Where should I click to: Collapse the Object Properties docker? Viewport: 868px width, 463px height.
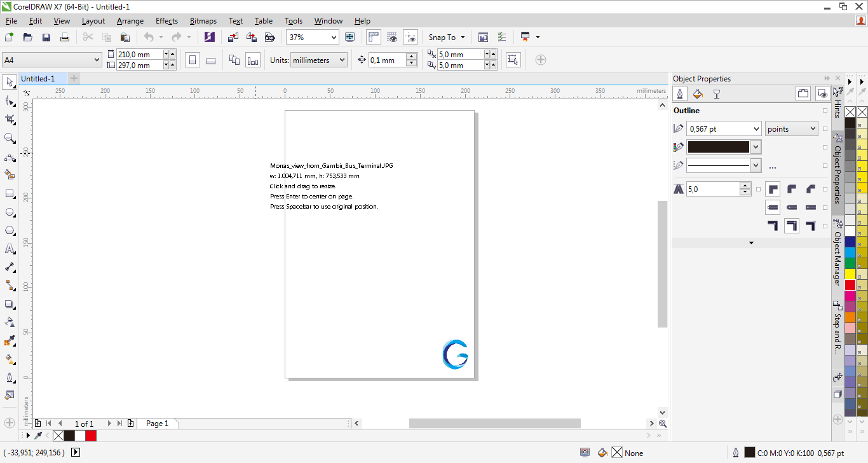pos(827,78)
